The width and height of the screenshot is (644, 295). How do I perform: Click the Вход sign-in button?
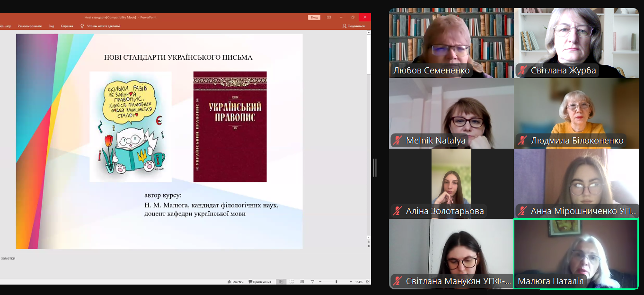pos(314,18)
